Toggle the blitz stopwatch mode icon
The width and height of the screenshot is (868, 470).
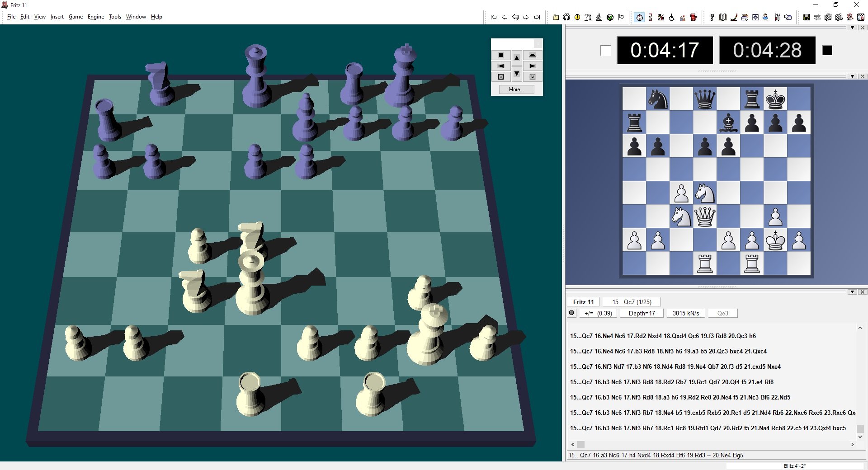639,17
